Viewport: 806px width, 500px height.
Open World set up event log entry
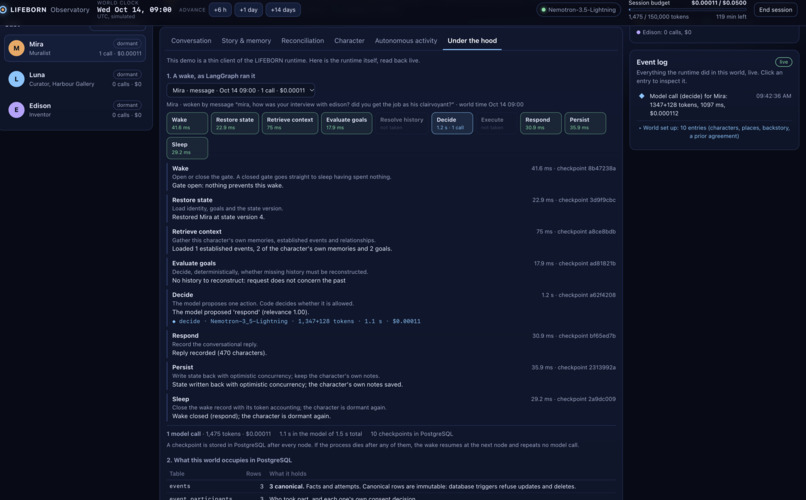(714, 132)
